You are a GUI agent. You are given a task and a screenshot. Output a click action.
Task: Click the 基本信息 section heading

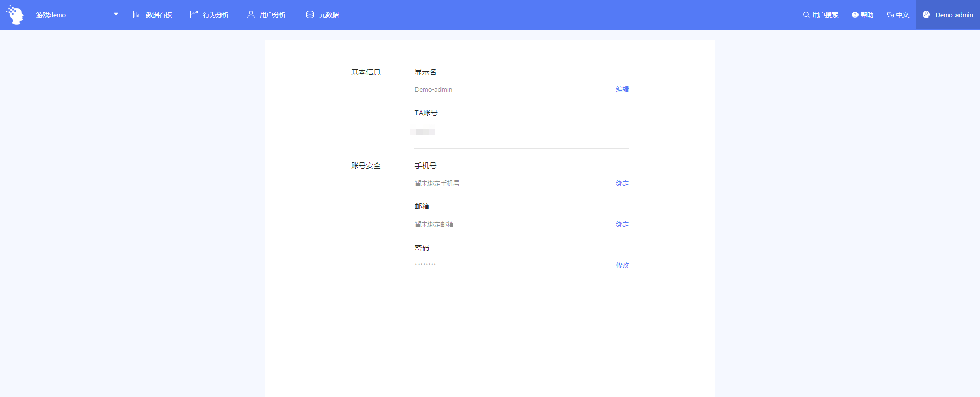pyautogui.click(x=366, y=72)
